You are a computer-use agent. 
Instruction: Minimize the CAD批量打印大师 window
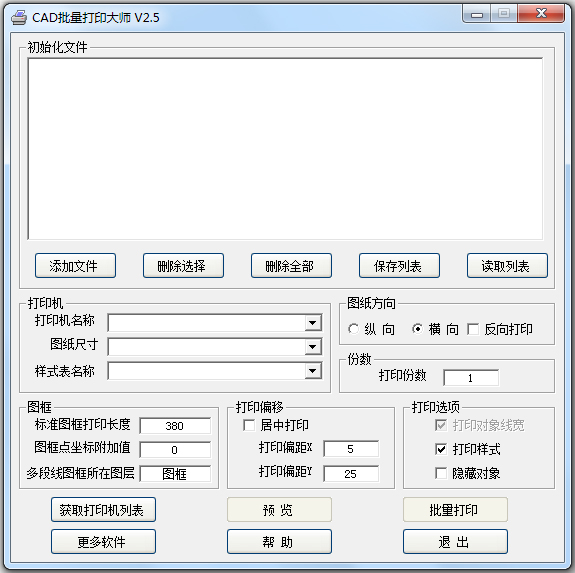click(x=477, y=14)
